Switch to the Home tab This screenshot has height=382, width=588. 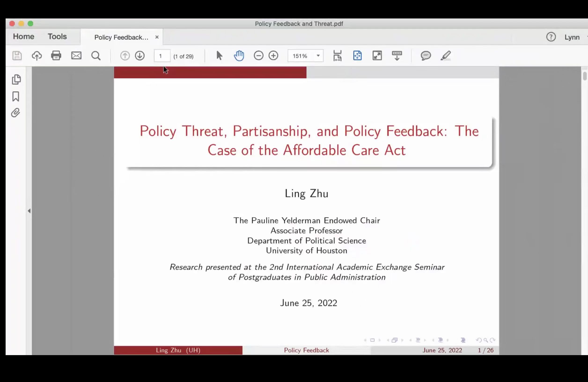coord(23,36)
